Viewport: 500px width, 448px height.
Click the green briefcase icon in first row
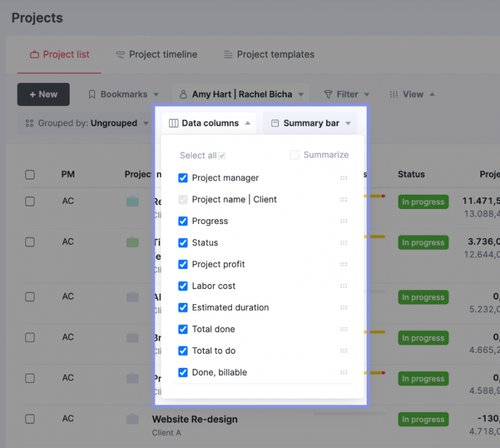pyautogui.click(x=133, y=202)
